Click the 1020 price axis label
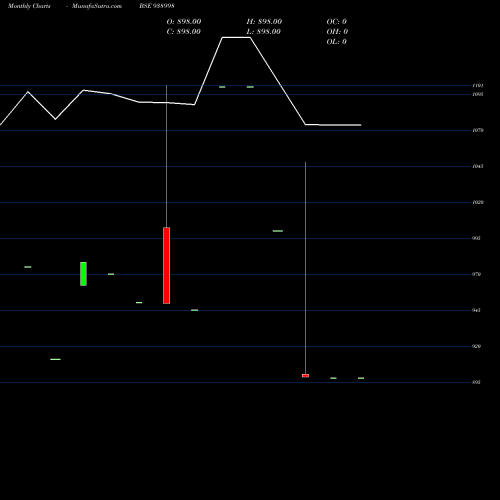500x500 pixels. tap(478, 202)
